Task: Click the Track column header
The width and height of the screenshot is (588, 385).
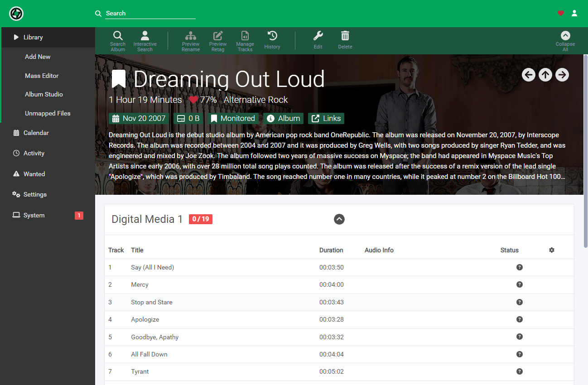Action: click(x=116, y=250)
